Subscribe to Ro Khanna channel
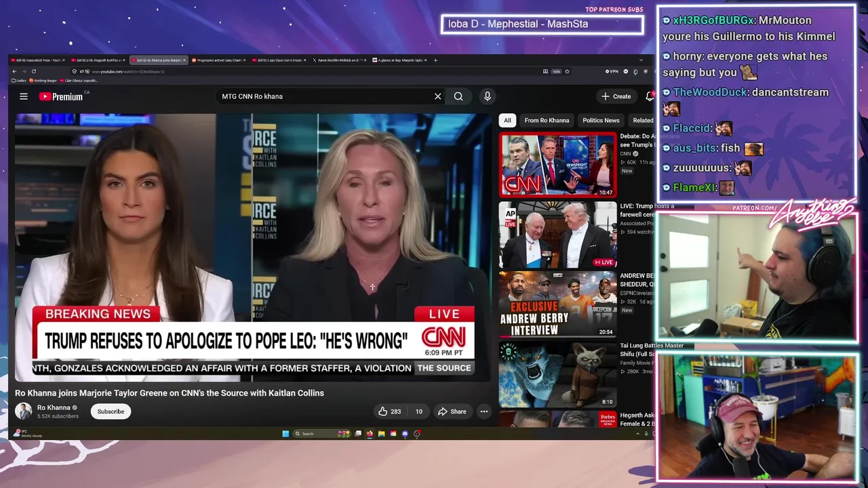 pos(111,411)
